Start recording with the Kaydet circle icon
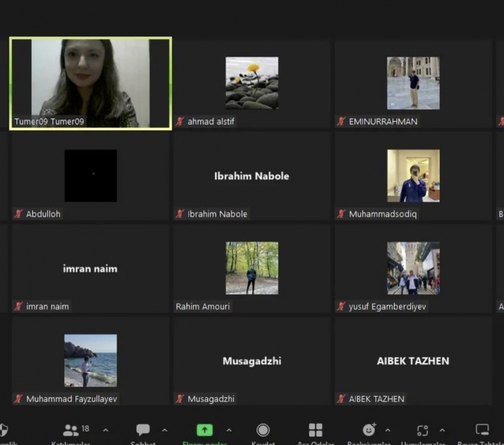Image resolution: width=504 pixels, height=445 pixels. tap(263, 431)
